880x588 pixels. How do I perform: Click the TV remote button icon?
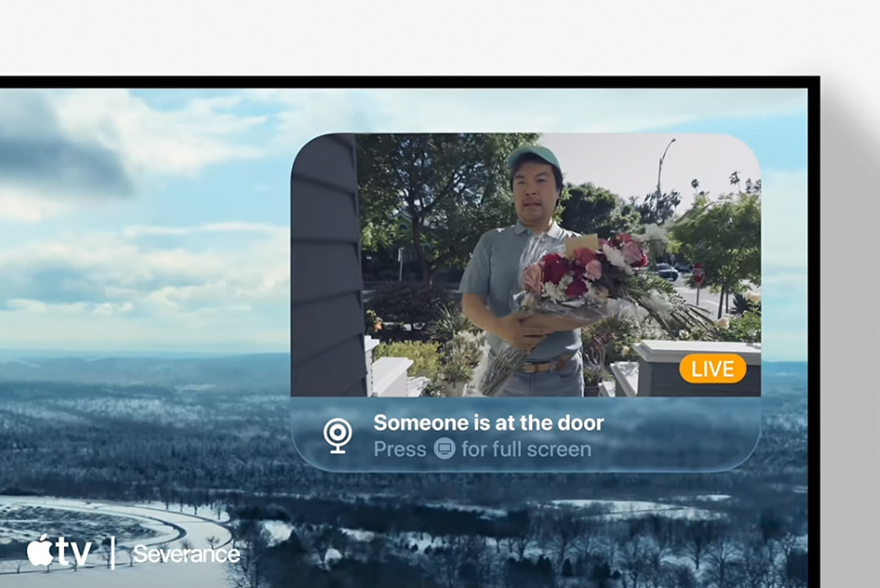click(444, 449)
